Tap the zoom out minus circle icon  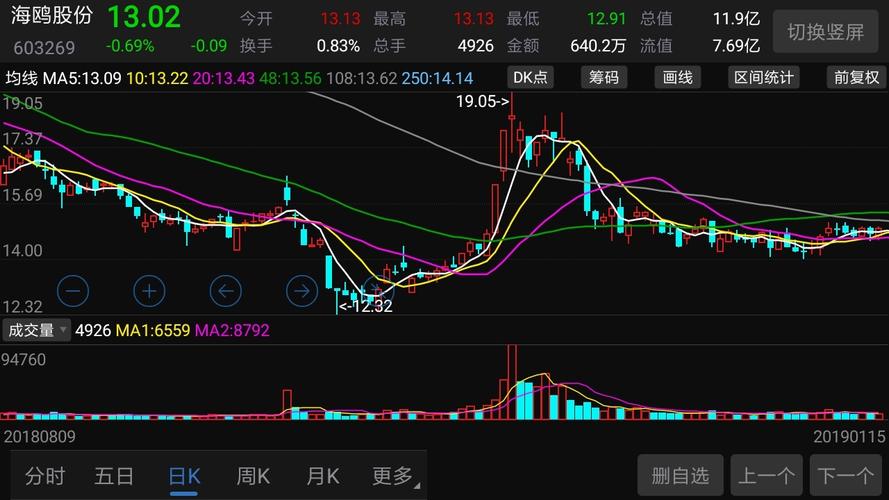click(73, 291)
